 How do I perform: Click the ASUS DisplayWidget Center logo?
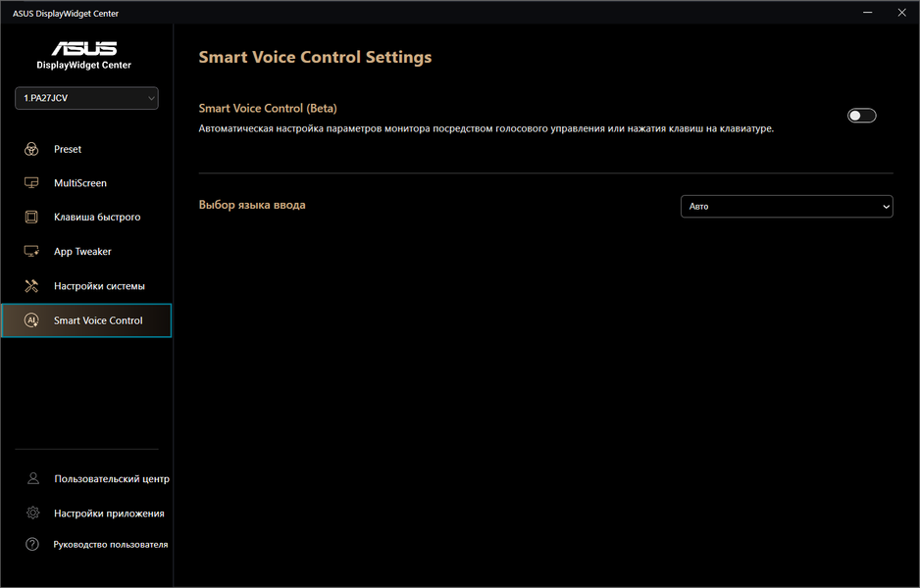click(84, 54)
